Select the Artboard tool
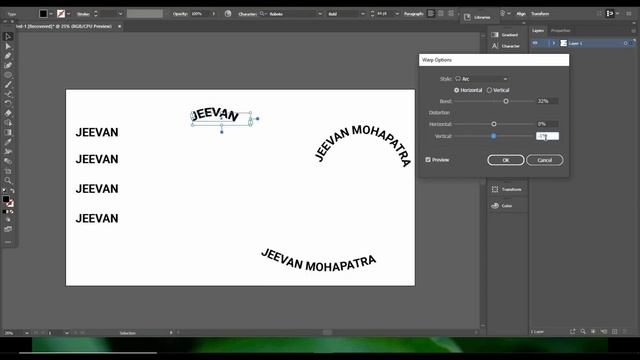The image size is (640, 360). pyautogui.click(x=8, y=171)
